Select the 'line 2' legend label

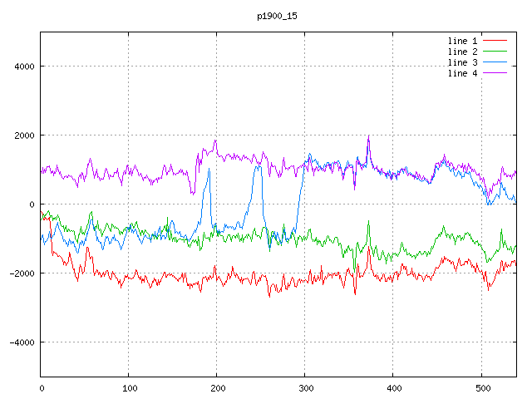(x=462, y=52)
